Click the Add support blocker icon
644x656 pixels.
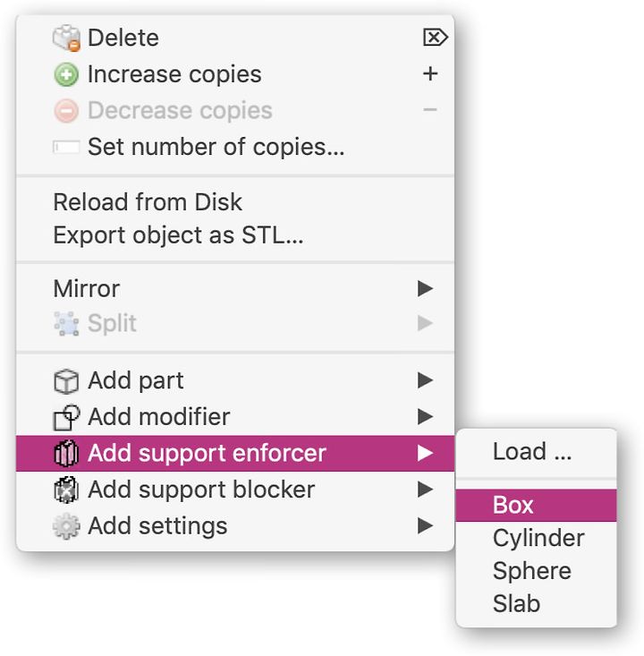(66, 490)
